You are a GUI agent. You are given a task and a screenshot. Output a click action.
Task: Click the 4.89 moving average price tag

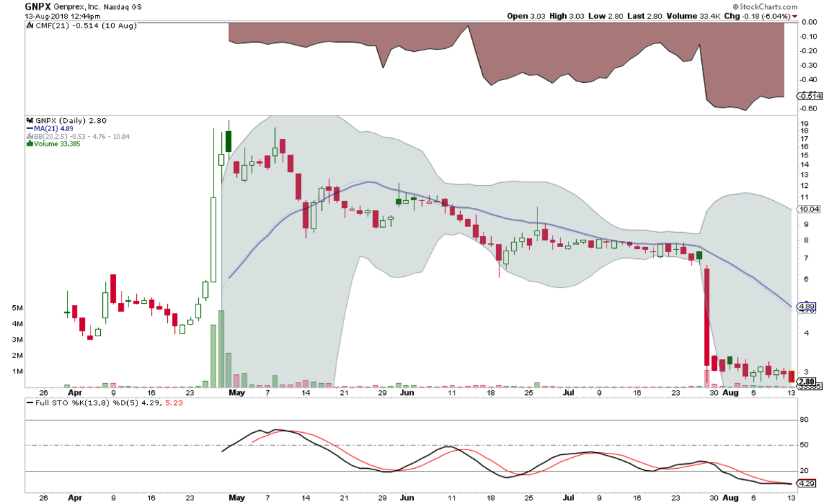[x=807, y=306]
